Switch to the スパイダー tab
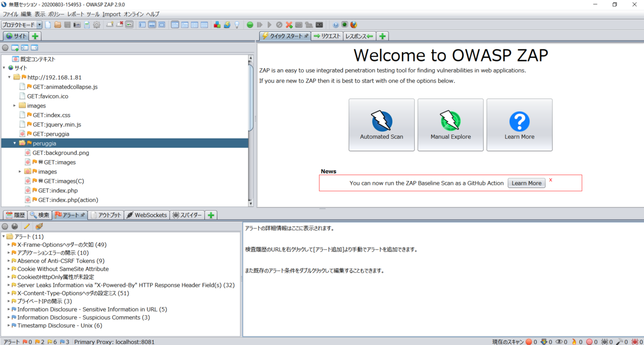This screenshot has height=345, width=644. (187, 215)
